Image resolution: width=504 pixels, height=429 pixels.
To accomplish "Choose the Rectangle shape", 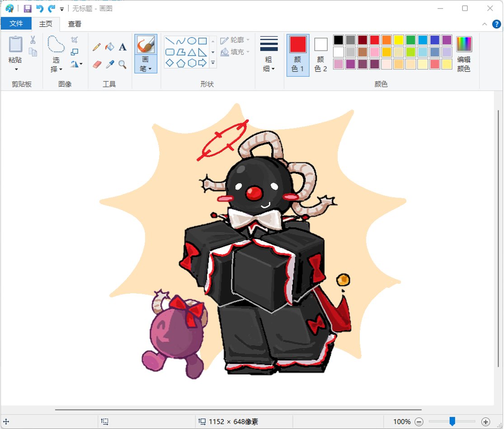I will pos(203,41).
